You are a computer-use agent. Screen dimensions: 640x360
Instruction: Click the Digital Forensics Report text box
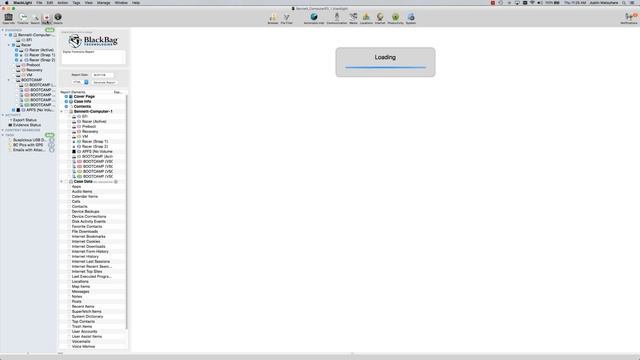point(93,57)
